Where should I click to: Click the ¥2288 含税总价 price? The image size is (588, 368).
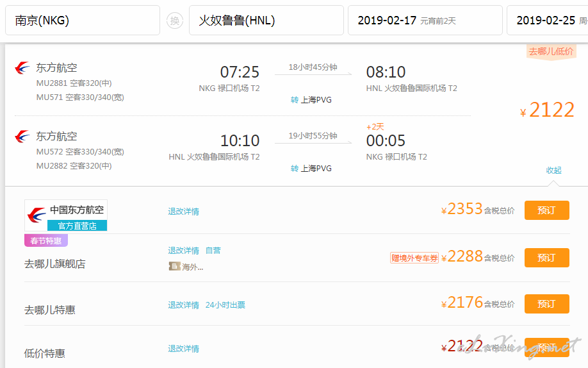(478, 256)
